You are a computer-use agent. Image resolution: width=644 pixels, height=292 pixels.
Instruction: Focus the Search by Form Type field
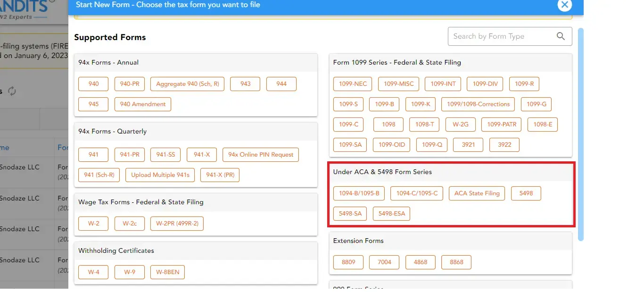pyautogui.click(x=510, y=36)
